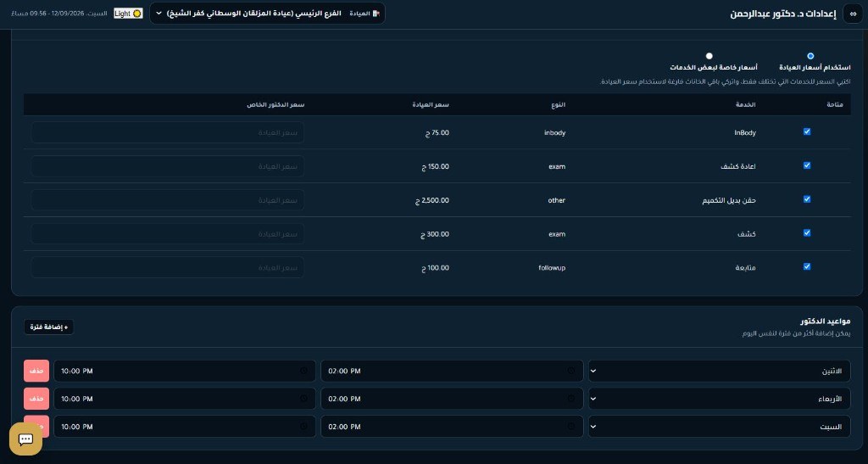Click the النوع column header

(558, 104)
